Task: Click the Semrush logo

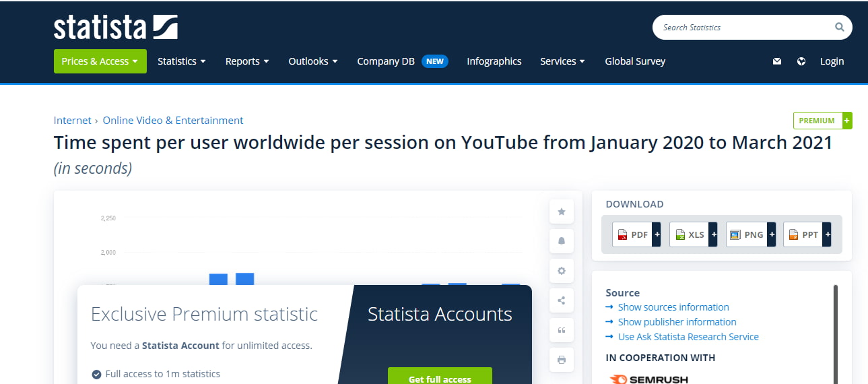Action: [x=648, y=379]
